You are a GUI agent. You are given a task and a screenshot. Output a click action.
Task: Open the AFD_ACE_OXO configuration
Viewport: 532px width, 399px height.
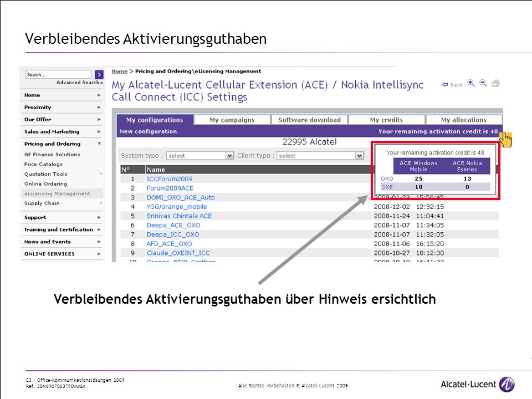[x=170, y=244]
